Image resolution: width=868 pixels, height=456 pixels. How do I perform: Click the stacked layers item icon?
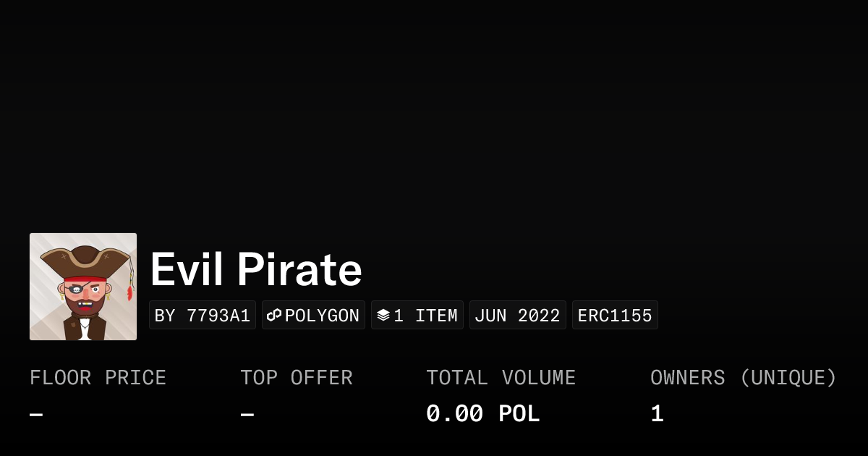tap(383, 316)
